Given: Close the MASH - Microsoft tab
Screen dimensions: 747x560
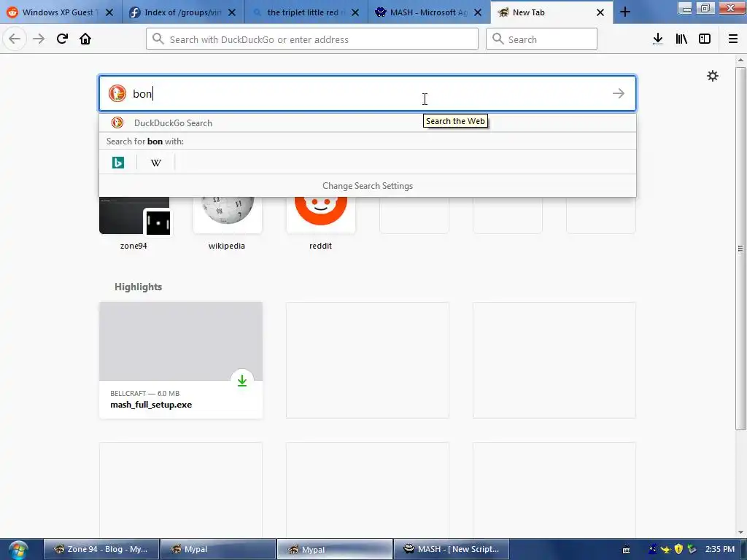Looking at the screenshot, I should click(x=478, y=12).
